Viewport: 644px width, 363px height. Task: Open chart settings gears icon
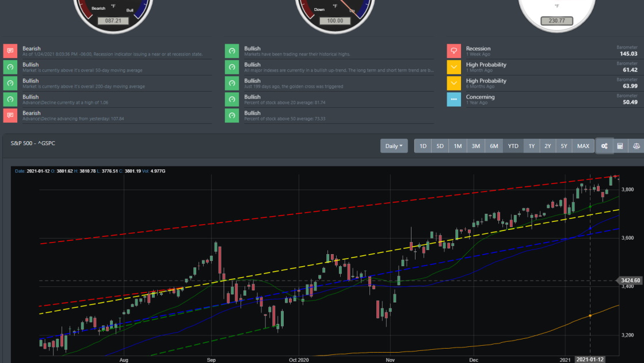(x=604, y=146)
